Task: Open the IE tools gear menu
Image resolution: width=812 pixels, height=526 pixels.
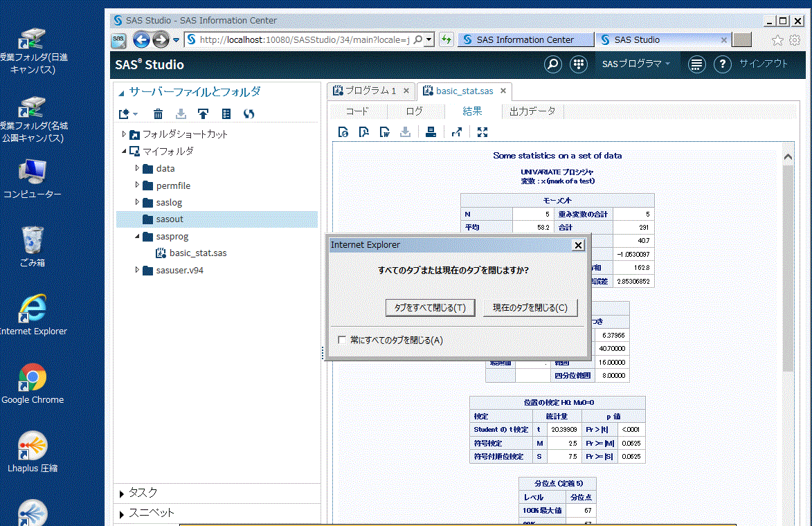Action: (x=795, y=40)
